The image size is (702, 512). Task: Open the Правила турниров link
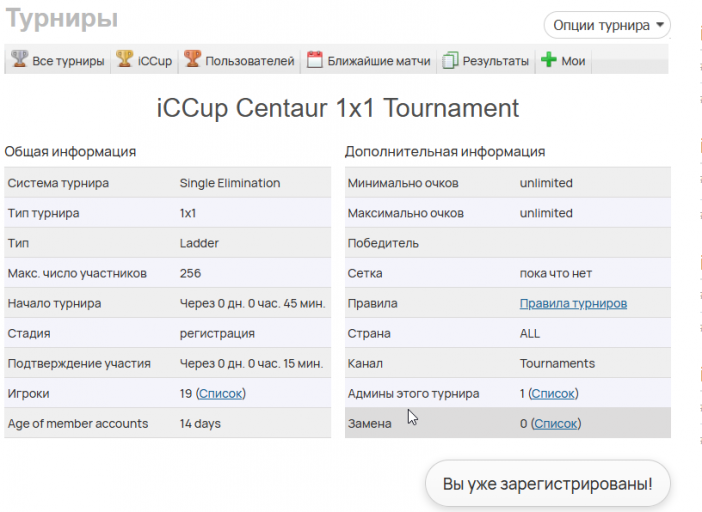click(x=573, y=303)
